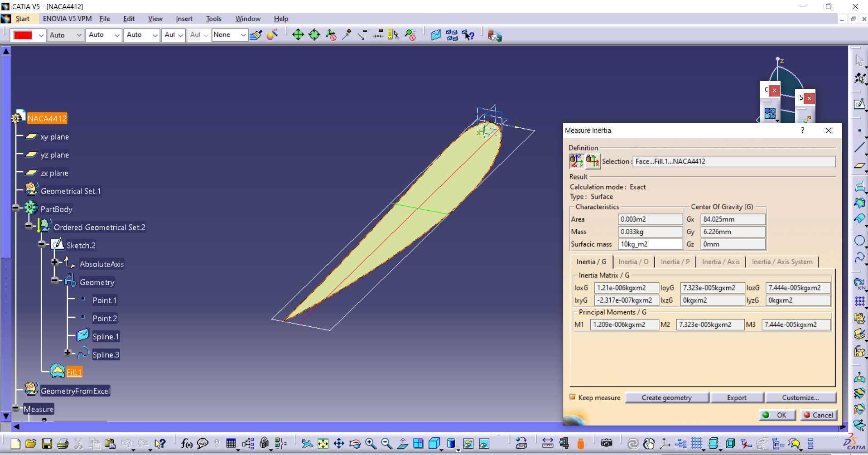Viewport: 868px width, 455px height.
Task: Select Fill.1 in the specification tree
Action: 74,373
